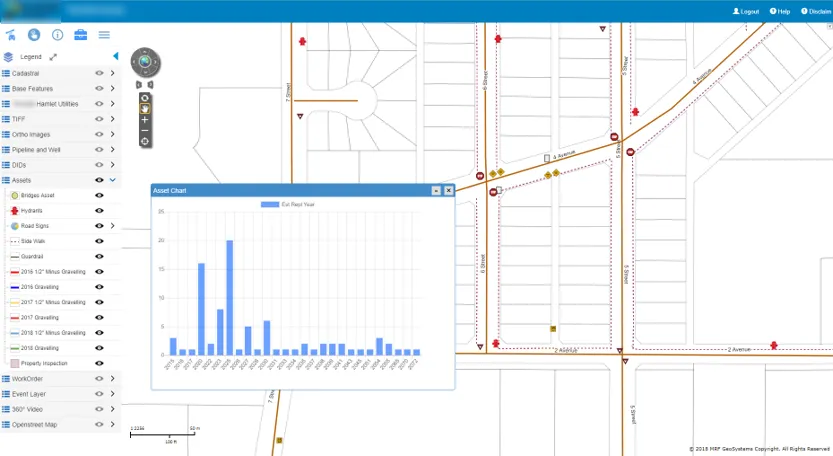Expand the WorkOrder group
Image resolution: width=833 pixels, height=456 pixels.
(x=113, y=379)
